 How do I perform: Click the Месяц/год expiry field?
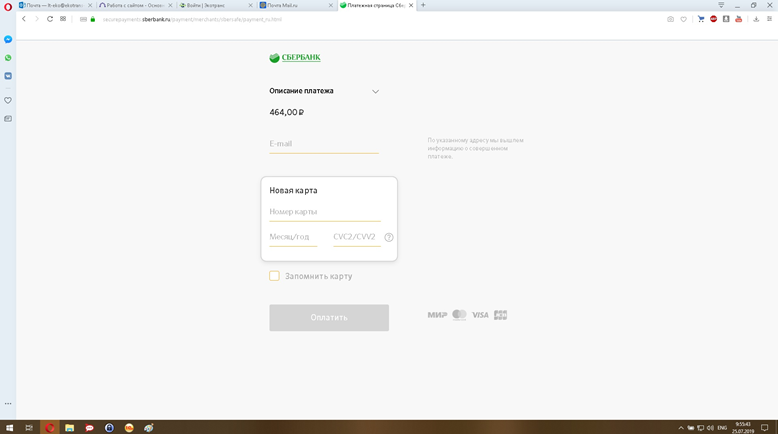coord(293,237)
